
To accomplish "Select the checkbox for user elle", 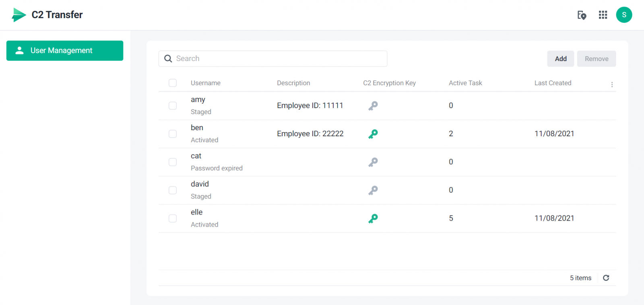I will (173, 218).
